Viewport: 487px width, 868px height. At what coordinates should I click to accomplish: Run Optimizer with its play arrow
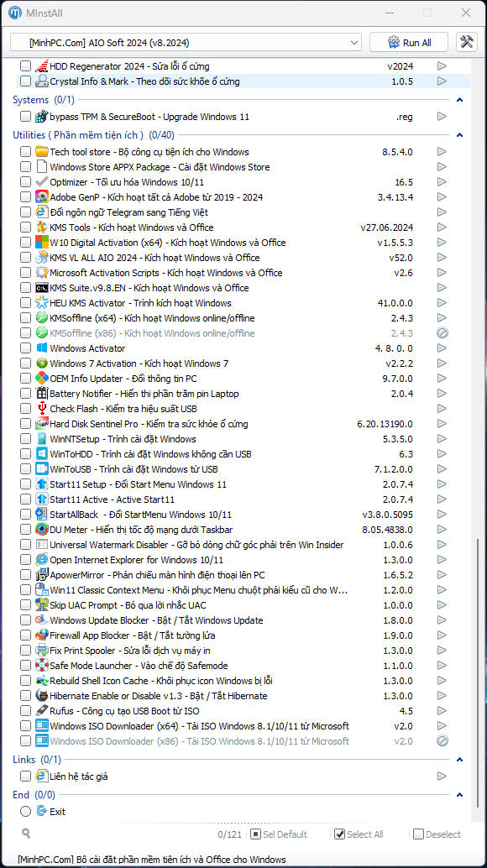[442, 182]
